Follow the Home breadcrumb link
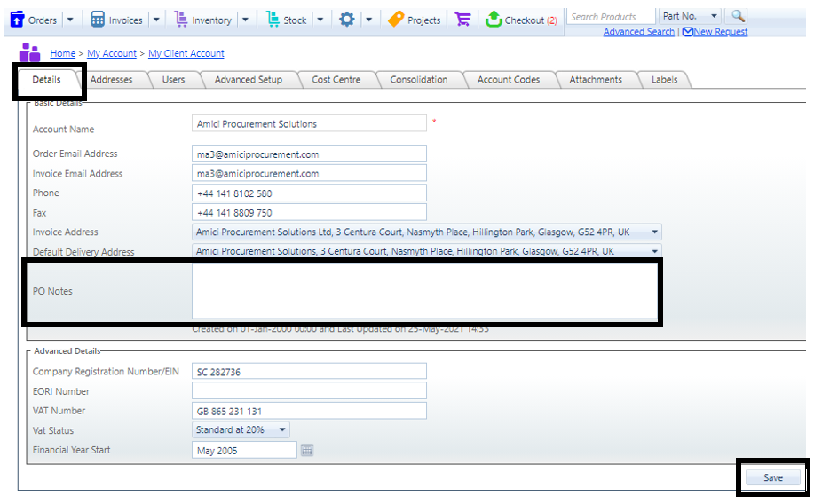This screenshot has height=504, width=814. tap(63, 53)
